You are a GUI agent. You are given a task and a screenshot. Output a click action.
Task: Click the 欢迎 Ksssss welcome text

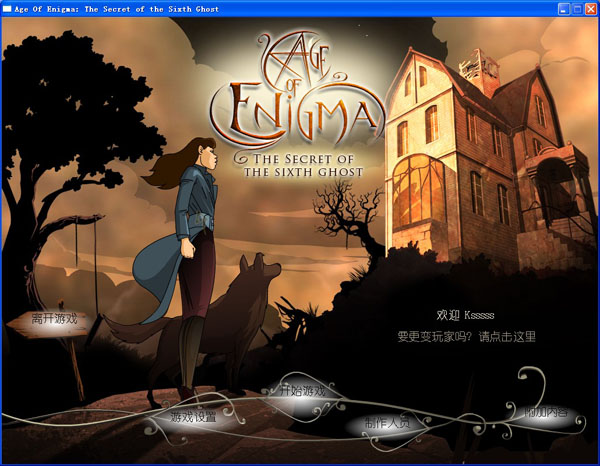pyautogui.click(x=465, y=315)
